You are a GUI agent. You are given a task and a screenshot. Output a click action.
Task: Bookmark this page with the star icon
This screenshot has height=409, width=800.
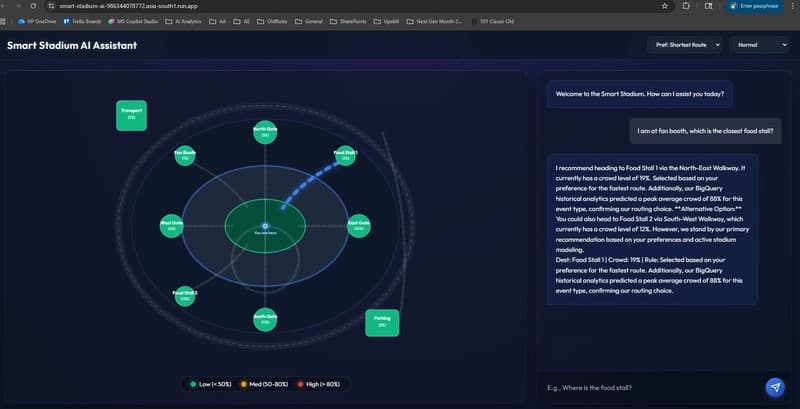(664, 6)
